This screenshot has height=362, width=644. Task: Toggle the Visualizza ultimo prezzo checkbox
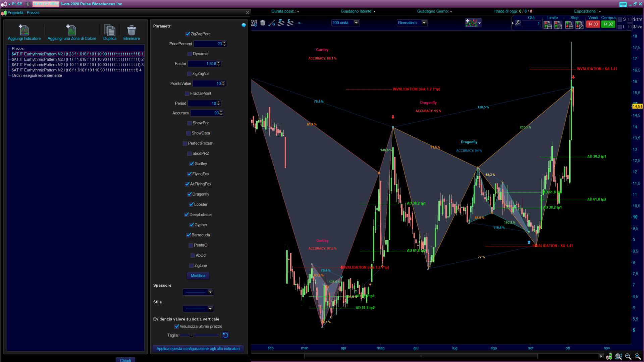177,326
